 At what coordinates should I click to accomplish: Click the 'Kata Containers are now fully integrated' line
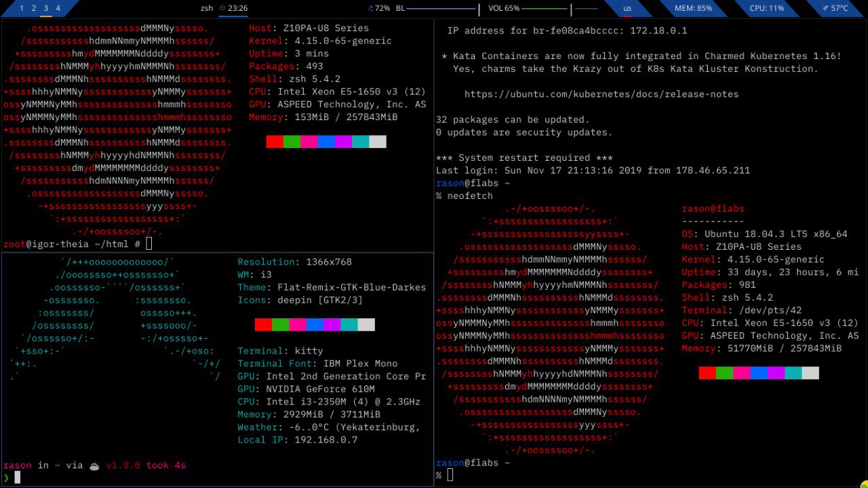click(641, 56)
